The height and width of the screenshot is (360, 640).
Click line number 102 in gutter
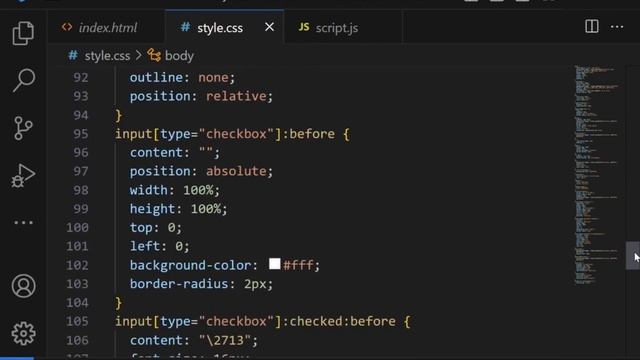pyautogui.click(x=77, y=265)
